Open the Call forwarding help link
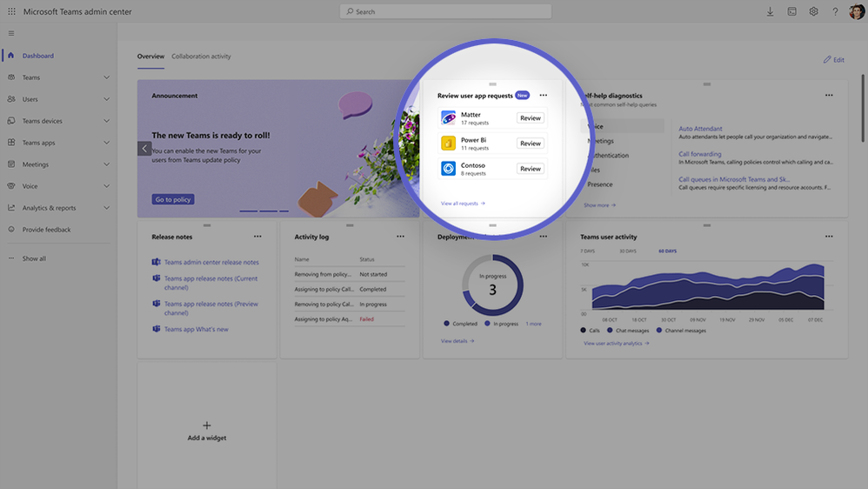This screenshot has height=489, width=868. [x=700, y=154]
